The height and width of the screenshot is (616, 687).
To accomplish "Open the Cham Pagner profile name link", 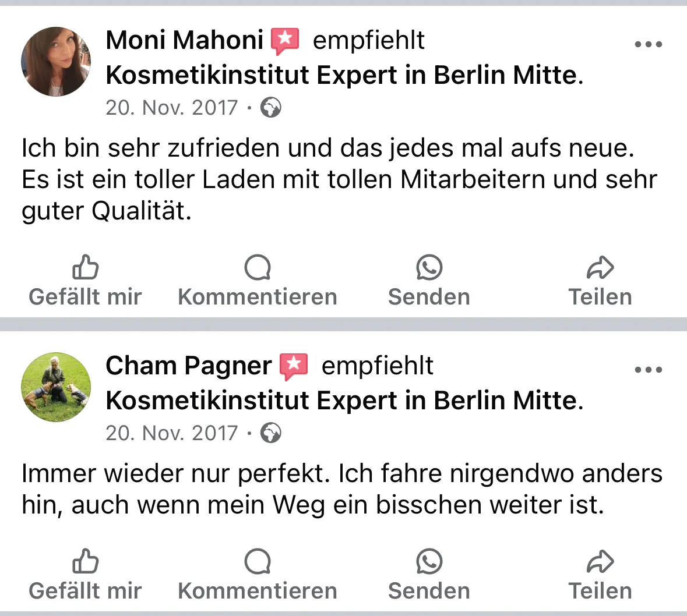I will tap(189, 366).
